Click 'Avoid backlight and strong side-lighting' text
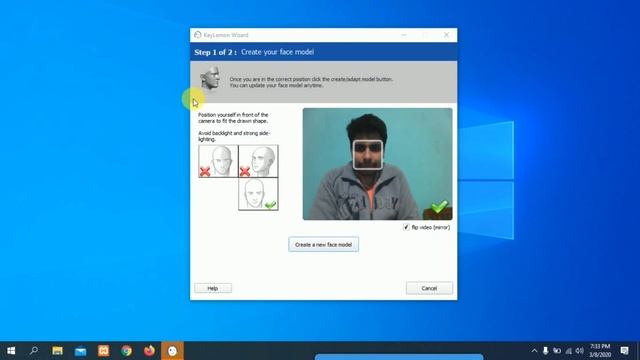This screenshot has height=360, width=640. pos(234,136)
